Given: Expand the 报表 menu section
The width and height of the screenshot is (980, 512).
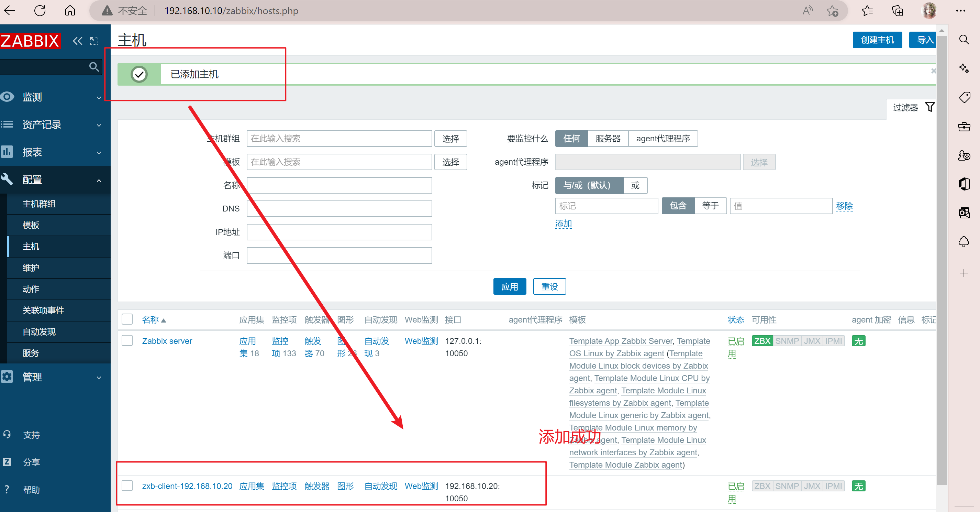Looking at the screenshot, I should point(55,152).
